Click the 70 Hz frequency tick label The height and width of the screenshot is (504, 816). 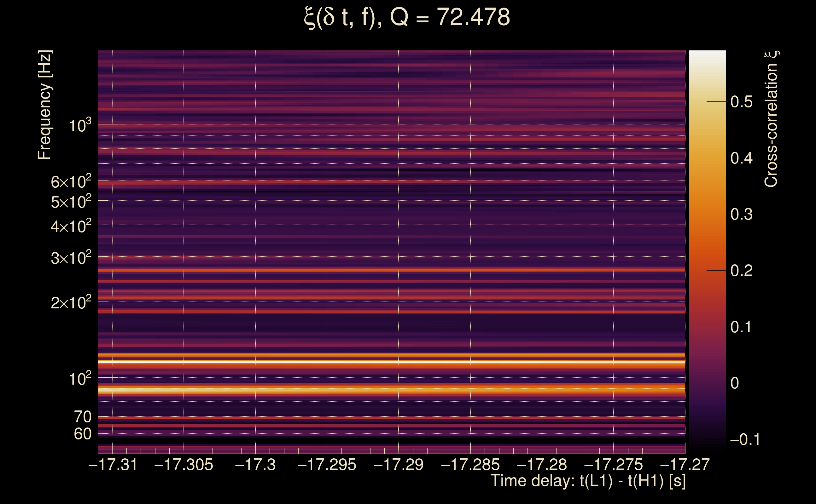pos(83,417)
